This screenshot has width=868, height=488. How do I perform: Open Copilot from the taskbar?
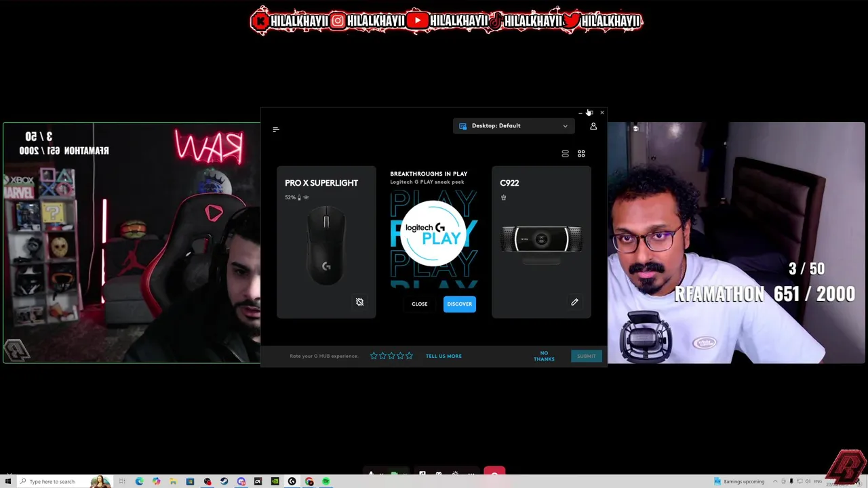(x=156, y=481)
